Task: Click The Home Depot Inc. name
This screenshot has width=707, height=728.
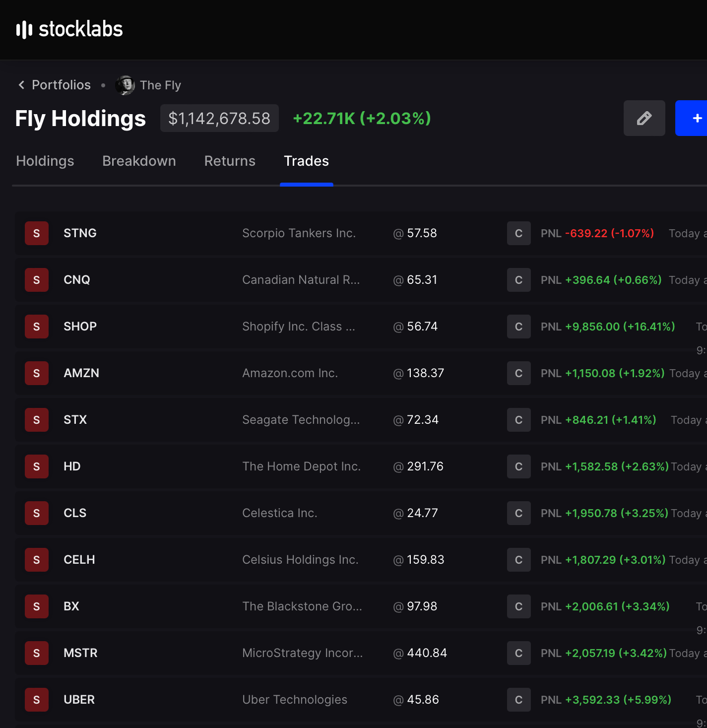Action: tap(302, 466)
